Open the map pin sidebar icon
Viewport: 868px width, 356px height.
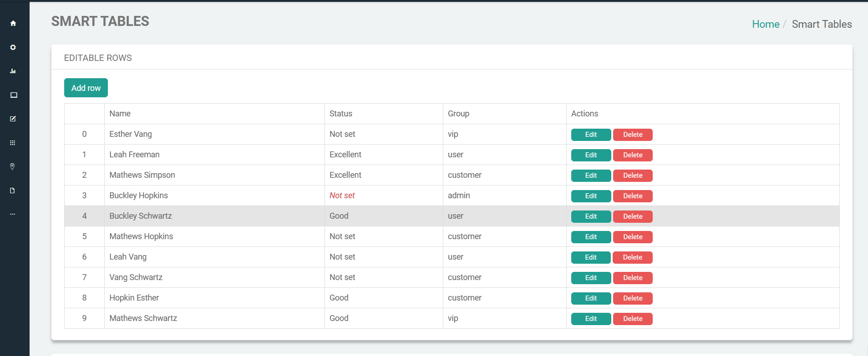click(x=12, y=166)
